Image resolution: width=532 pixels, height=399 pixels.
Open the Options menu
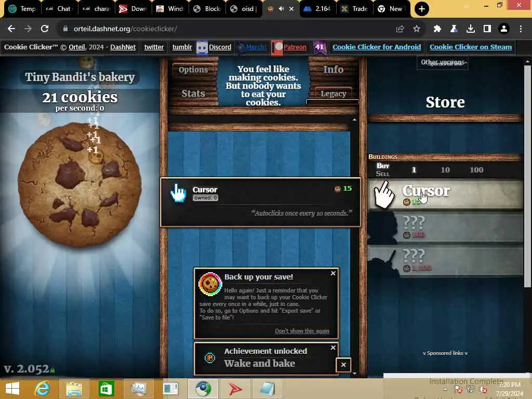[x=193, y=70]
